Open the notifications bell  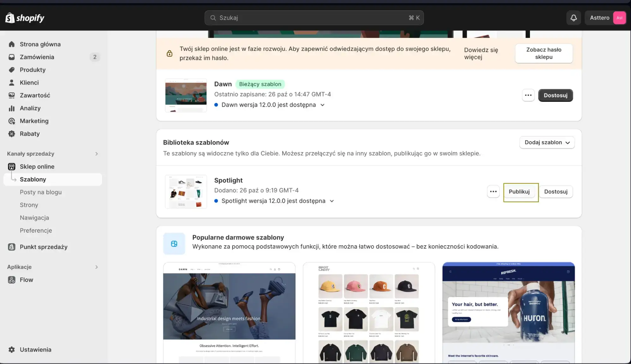574,18
